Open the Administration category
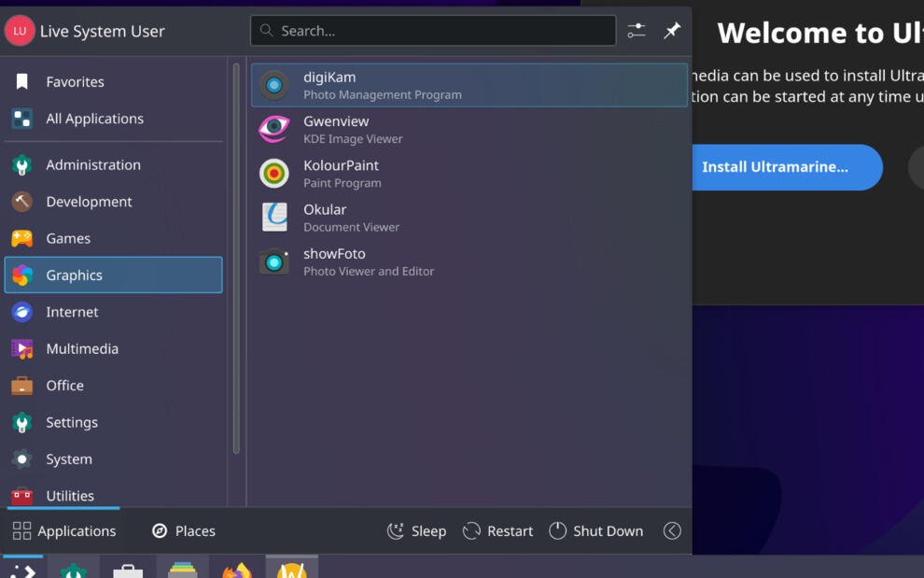The width and height of the screenshot is (924, 578). tap(113, 164)
